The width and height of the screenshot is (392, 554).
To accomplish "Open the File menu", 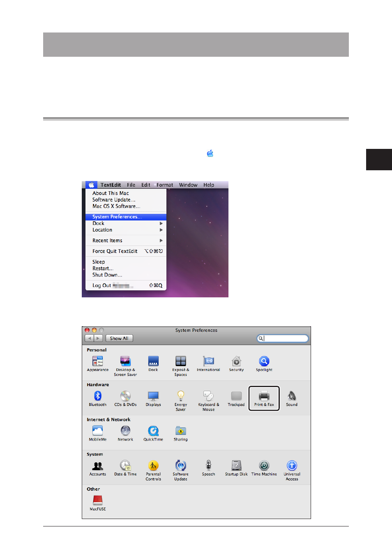I will point(131,185).
